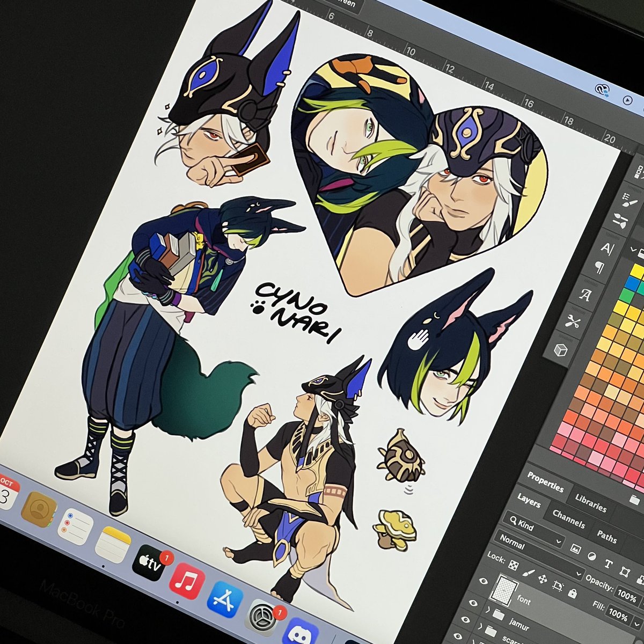Screen dimensions: 644x644
Task: Toggle lock image pixels brush icon
Action: coord(529,573)
